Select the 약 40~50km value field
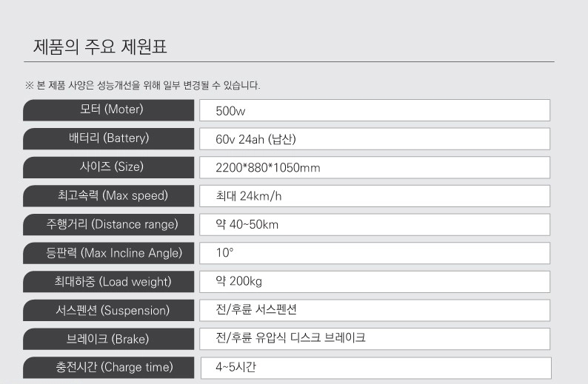Image resolution: width=588 pixels, height=384 pixels. coord(375,224)
